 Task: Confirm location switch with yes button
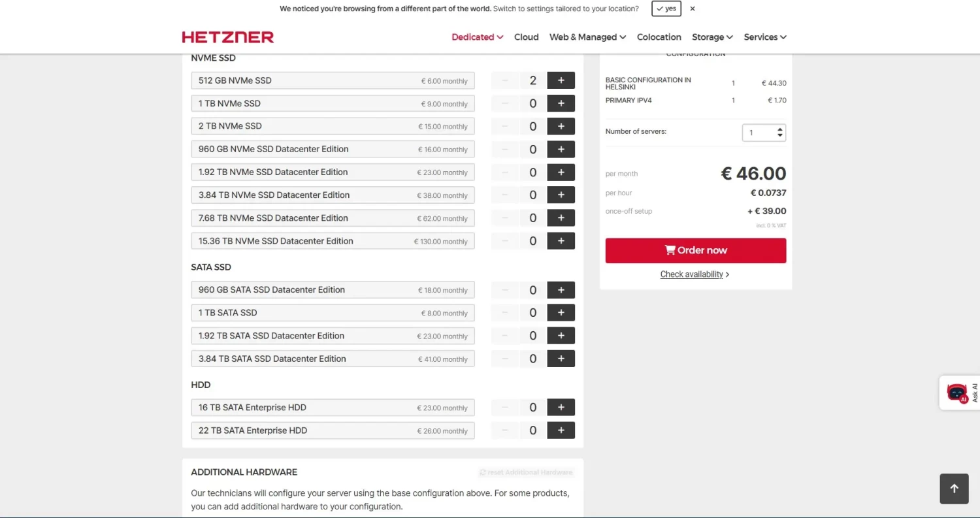tap(666, 9)
